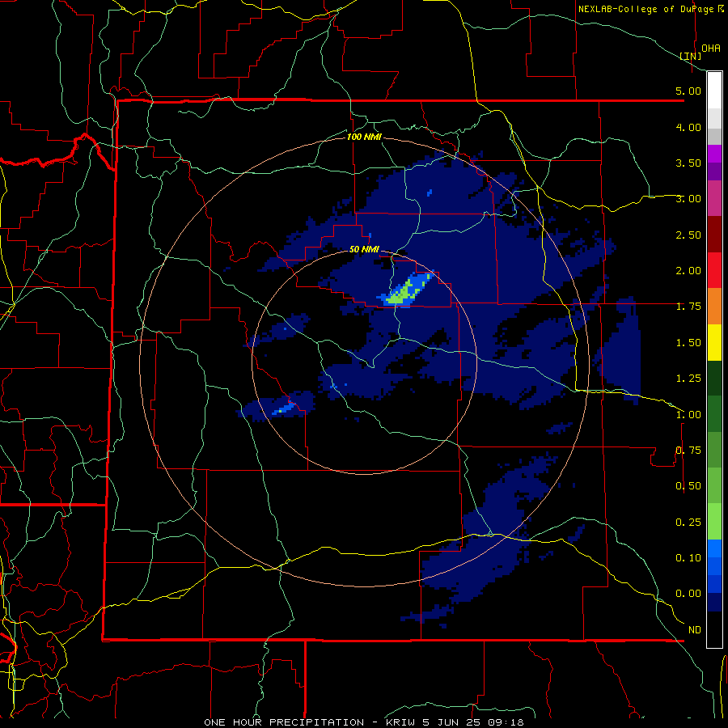728x728 pixels.
Task: Click the 4.00 legend value
Action: 688,127
